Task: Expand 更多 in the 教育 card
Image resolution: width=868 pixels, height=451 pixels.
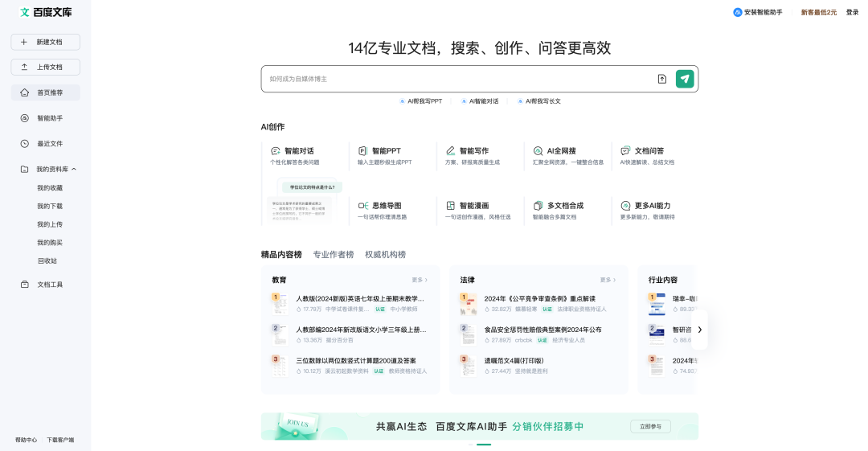Action: click(420, 280)
